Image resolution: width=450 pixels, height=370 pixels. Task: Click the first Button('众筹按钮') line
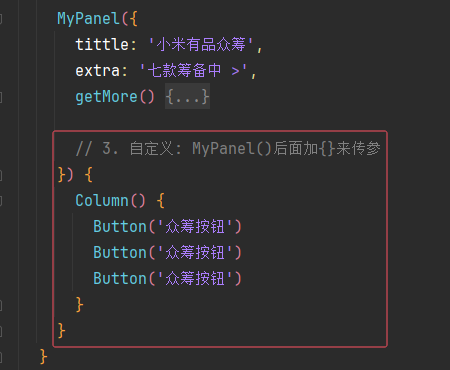tap(167, 227)
